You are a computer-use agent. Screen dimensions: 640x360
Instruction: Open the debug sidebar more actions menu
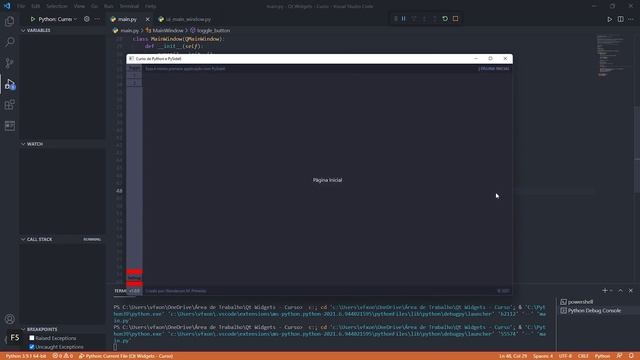(97, 19)
